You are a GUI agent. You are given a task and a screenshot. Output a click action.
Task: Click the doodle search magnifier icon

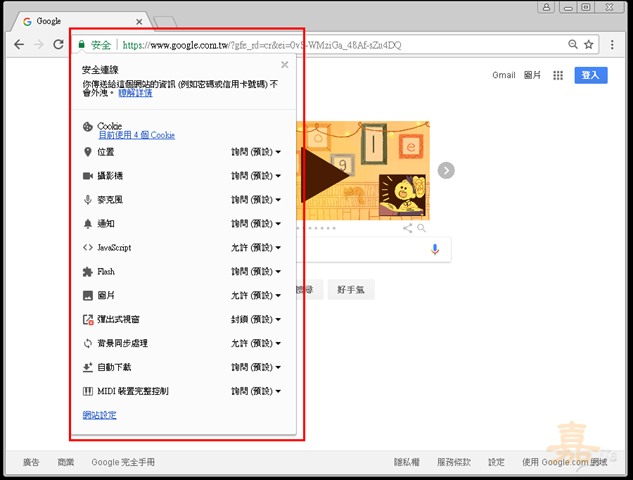pos(421,228)
